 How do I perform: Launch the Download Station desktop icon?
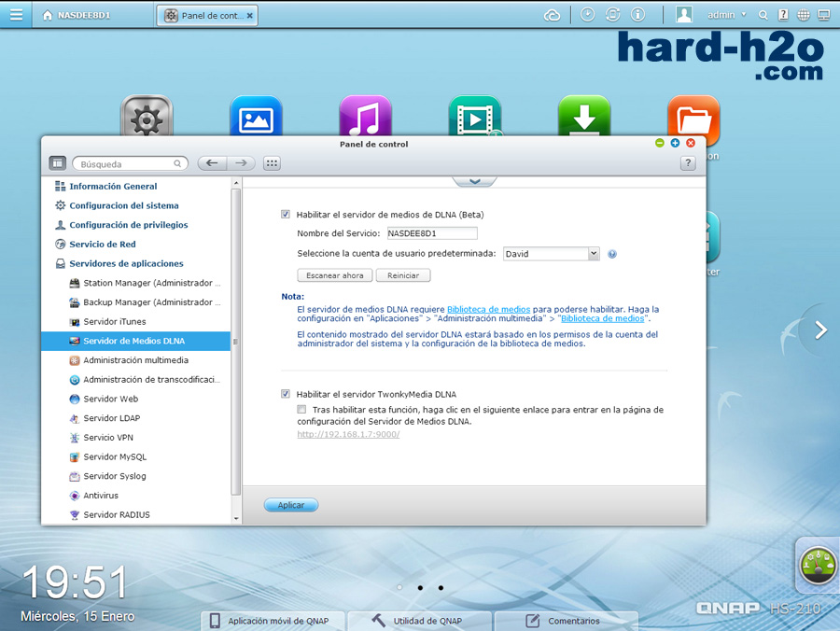point(584,117)
